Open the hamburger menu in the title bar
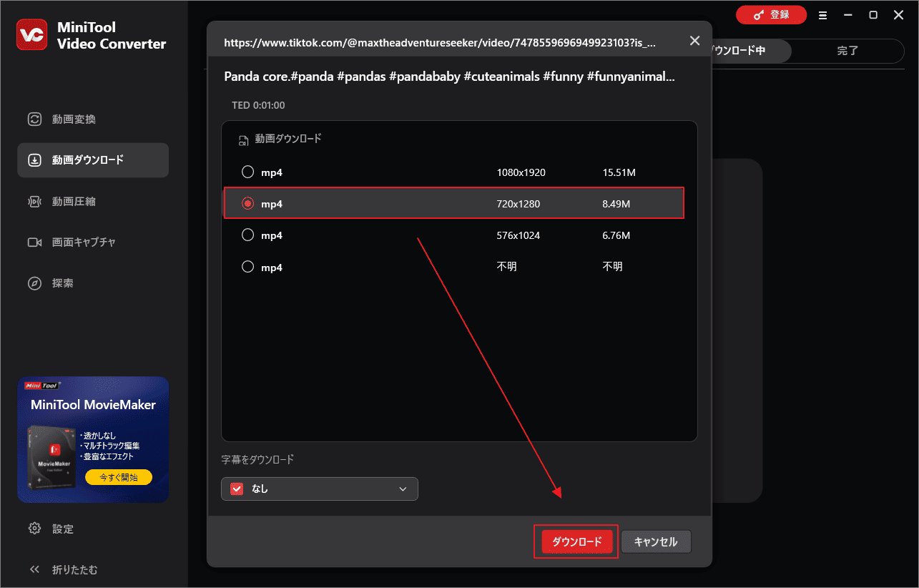Viewport: 919px width, 588px height. pyautogui.click(x=823, y=15)
